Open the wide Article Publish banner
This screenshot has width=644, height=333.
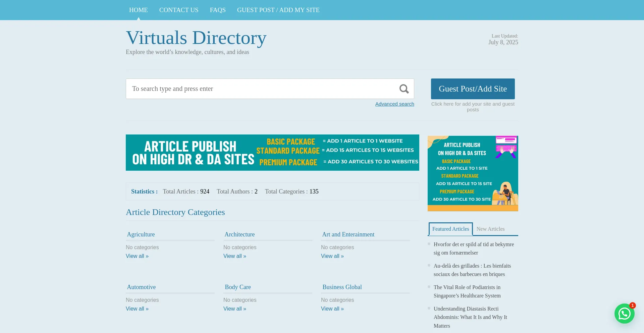(x=272, y=153)
